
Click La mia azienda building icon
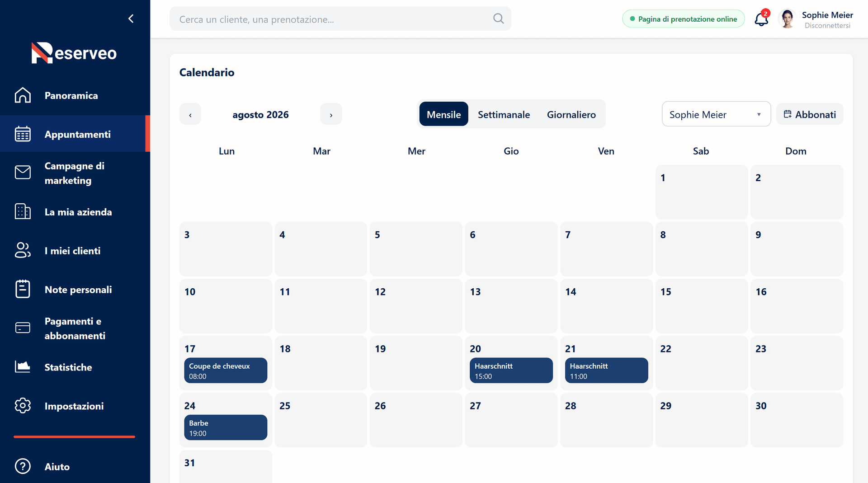tap(23, 211)
